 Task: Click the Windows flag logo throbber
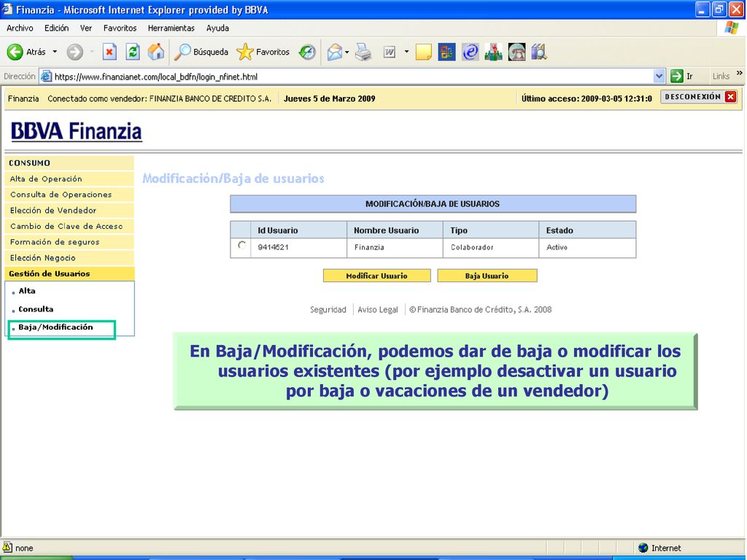(x=731, y=28)
